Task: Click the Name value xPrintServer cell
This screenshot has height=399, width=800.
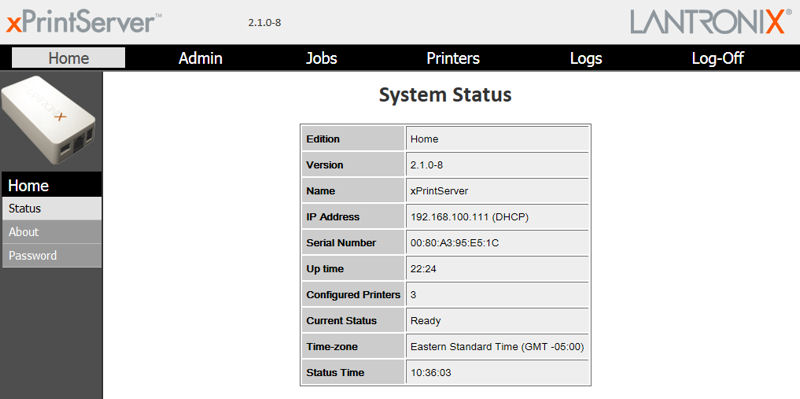Action: pyautogui.click(x=497, y=191)
